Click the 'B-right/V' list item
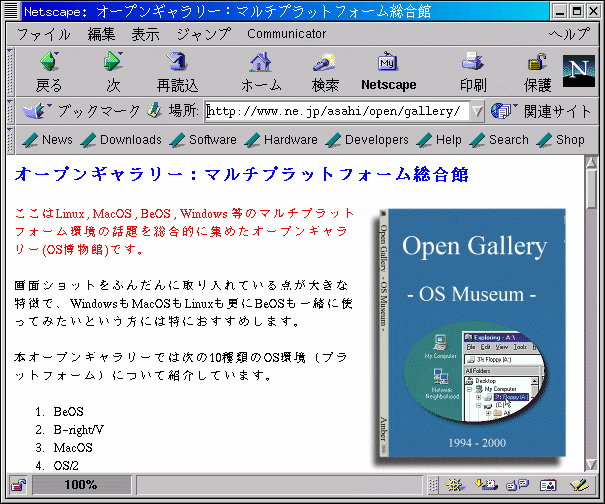This screenshot has width=605, height=504. 78,430
